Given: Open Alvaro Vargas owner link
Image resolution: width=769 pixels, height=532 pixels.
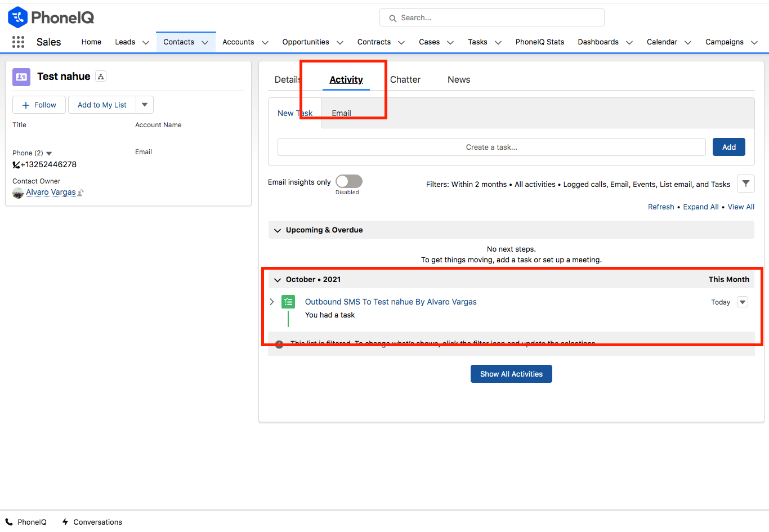Looking at the screenshot, I should click(x=51, y=192).
